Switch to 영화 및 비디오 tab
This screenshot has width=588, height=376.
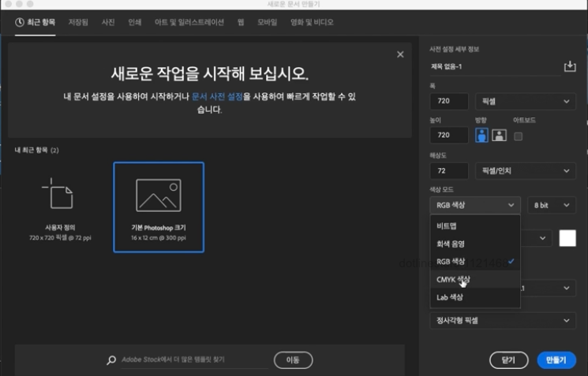pos(312,23)
